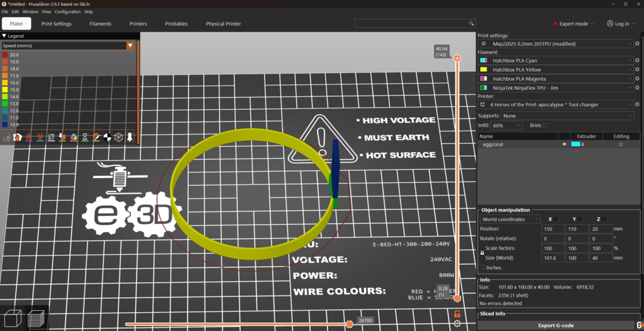This screenshot has height=331, width=644.
Task: Click Export G-code button
Action: click(556, 325)
